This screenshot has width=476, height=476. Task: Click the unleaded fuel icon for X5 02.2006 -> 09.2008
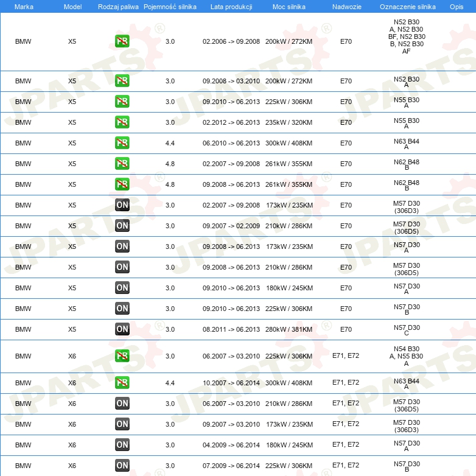(122, 41)
